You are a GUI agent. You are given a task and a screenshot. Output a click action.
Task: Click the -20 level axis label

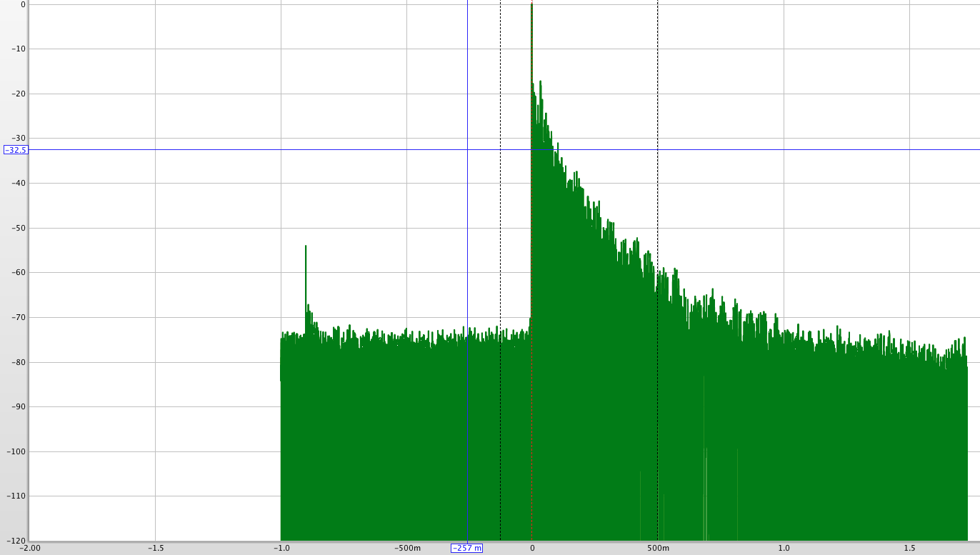(x=19, y=94)
